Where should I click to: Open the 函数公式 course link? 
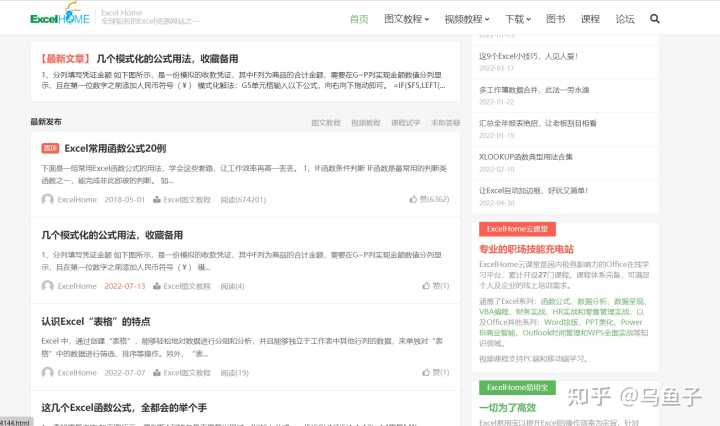555,301
